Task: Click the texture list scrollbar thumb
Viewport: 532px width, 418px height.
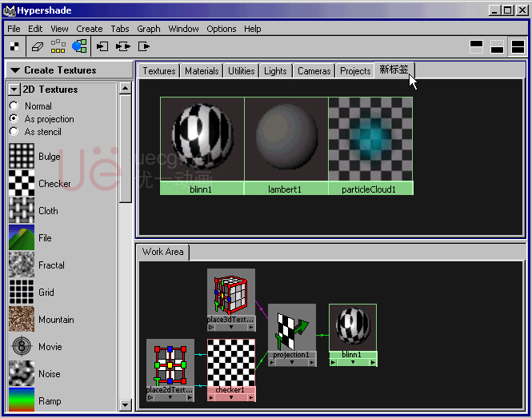Action: pos(125,149)
